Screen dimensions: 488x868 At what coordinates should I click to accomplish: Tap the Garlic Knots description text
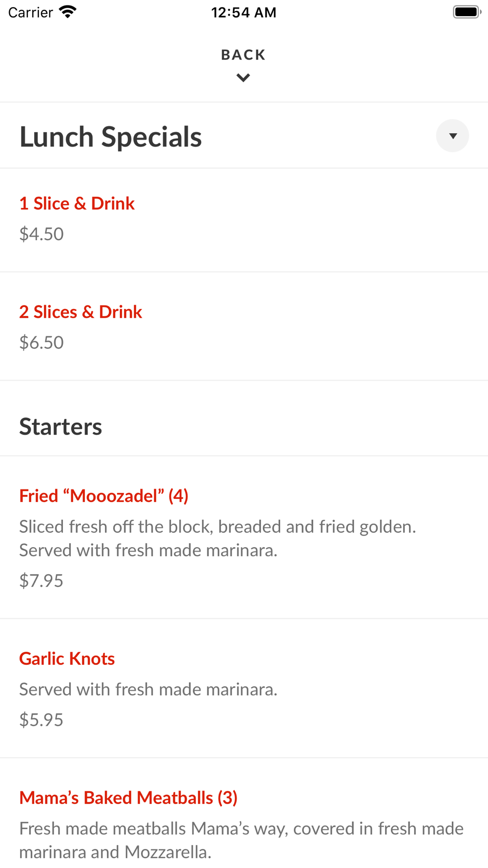pyautogui.click(x=148, y=689)
